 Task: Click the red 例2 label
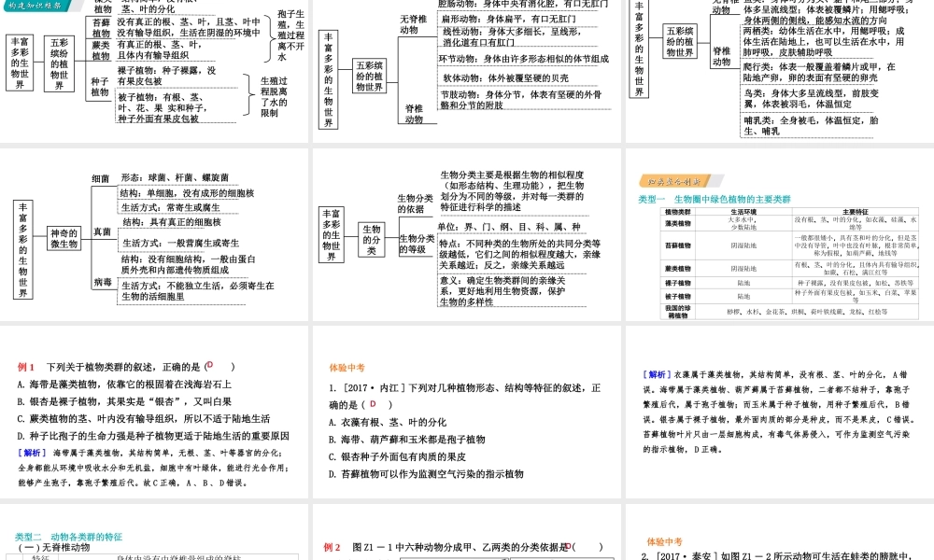point(333,548)
